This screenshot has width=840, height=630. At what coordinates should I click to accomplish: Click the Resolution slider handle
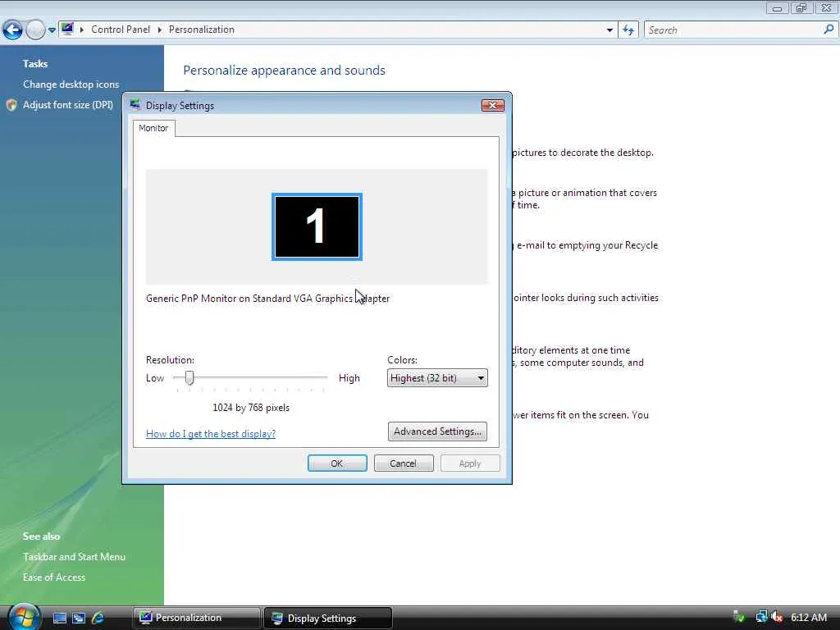tap(189, 377)
